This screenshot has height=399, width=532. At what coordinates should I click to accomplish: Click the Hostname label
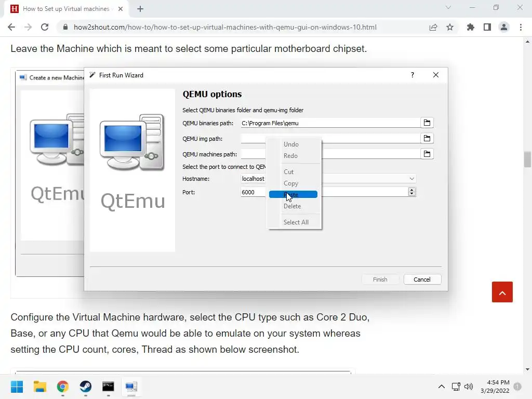click(x=196, y=179)
